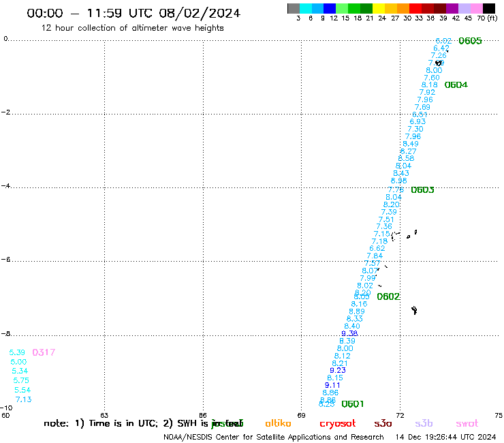Image resolution: width=504 pixels, height=443 pixels.
Task: Click the cyan legend color block
Action: tap(306, 8)
